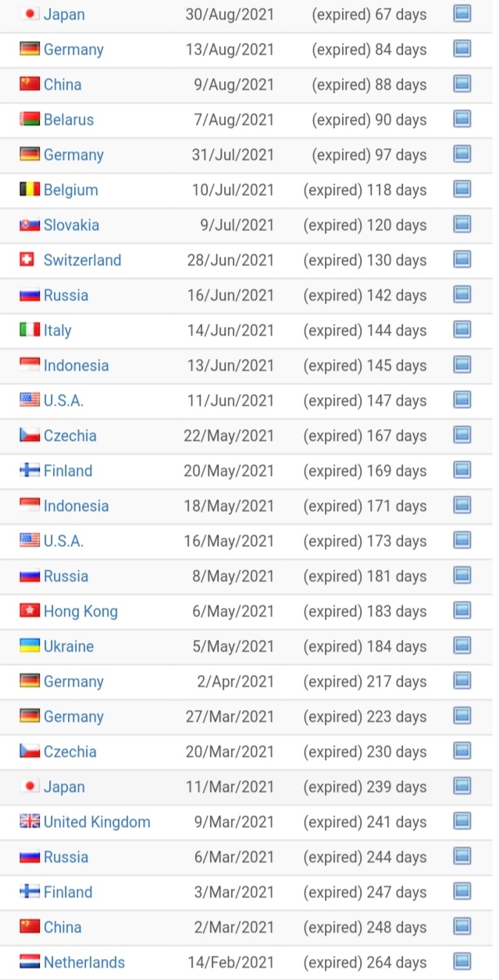The width and height of the screenshot is (499, 980).
Task: Click details icon for United Kingdom row
Action: pos(462,821)
